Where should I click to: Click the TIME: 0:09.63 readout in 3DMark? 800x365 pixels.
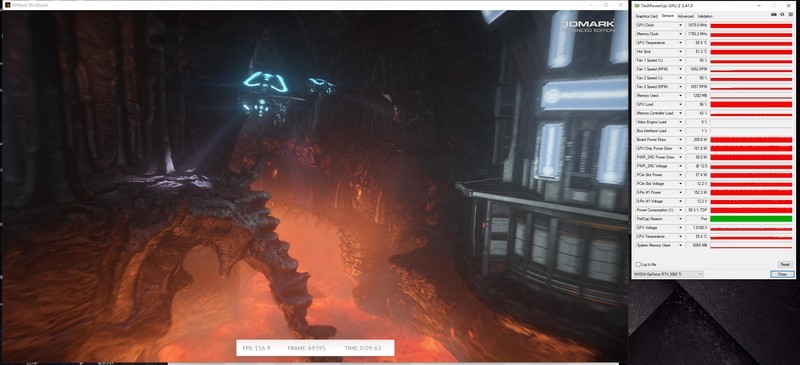(x=364, y=348)
